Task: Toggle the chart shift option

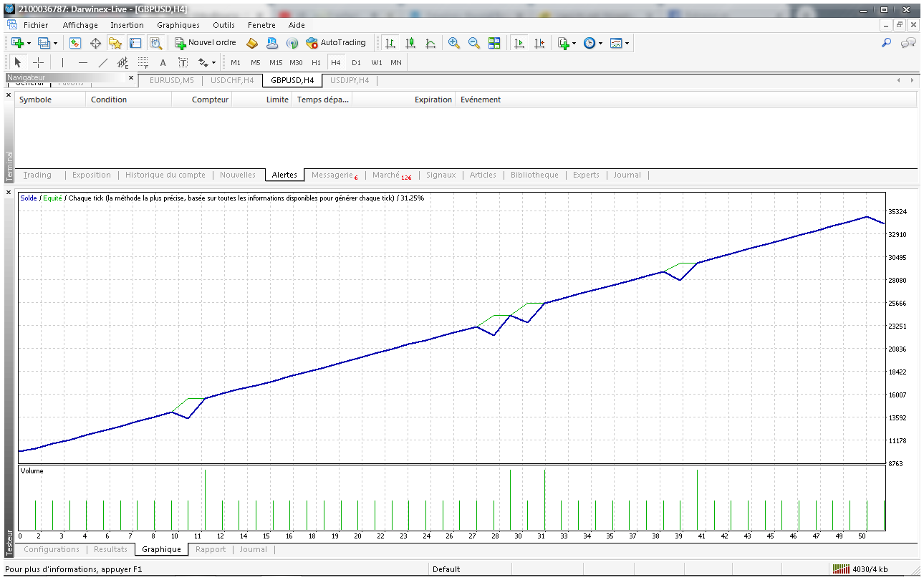Action: pyautogui.click(x=539, y=43)
